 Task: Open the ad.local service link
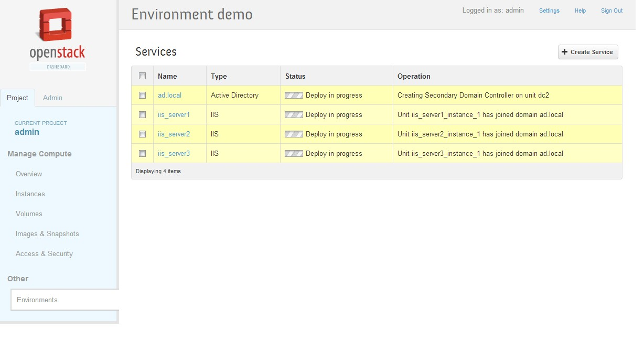[169, 96]
